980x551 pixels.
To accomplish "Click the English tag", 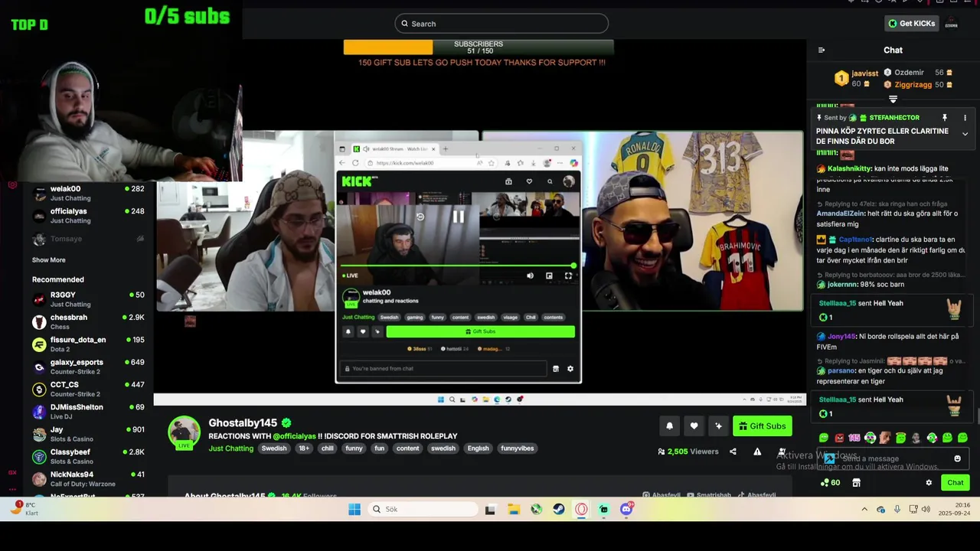I will pyautogui.click(x=478, y=448).
